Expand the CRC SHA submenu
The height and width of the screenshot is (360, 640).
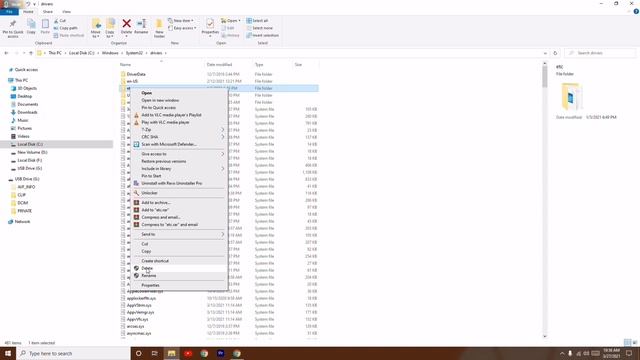(x=179, y=137)
